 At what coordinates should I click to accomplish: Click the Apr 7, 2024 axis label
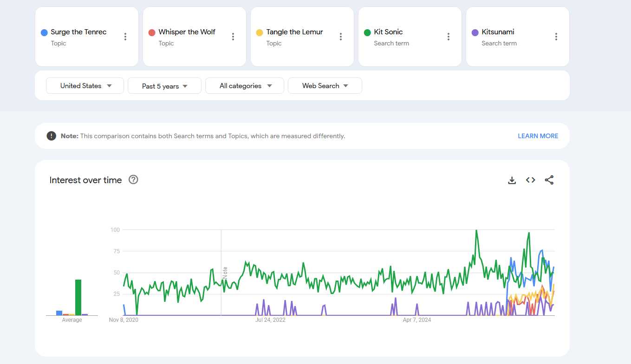417,320
